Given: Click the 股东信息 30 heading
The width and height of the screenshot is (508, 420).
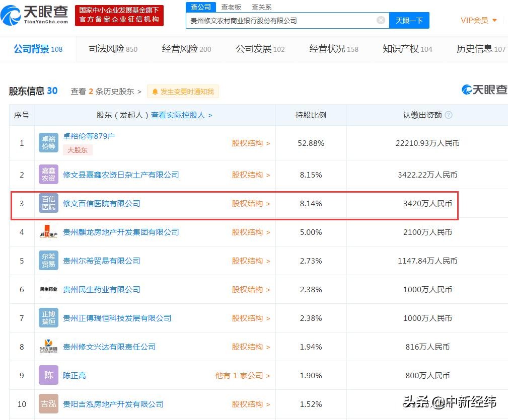Looking at the screenshot, I should [33, 91].
